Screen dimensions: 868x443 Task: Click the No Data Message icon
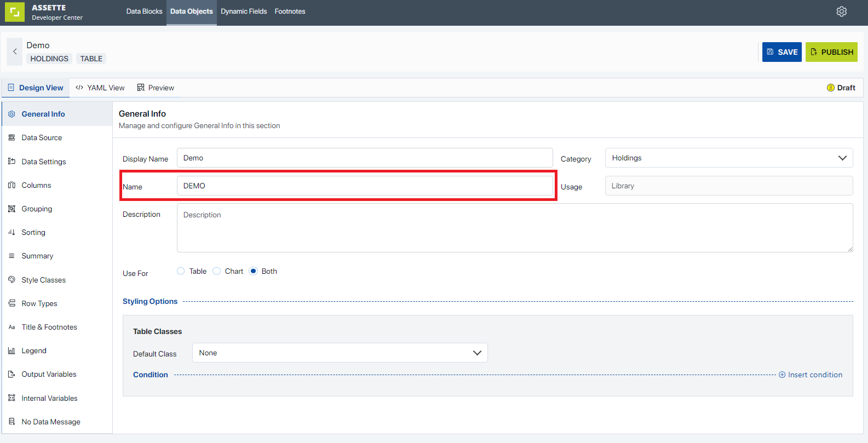click(x=12, y=422)
